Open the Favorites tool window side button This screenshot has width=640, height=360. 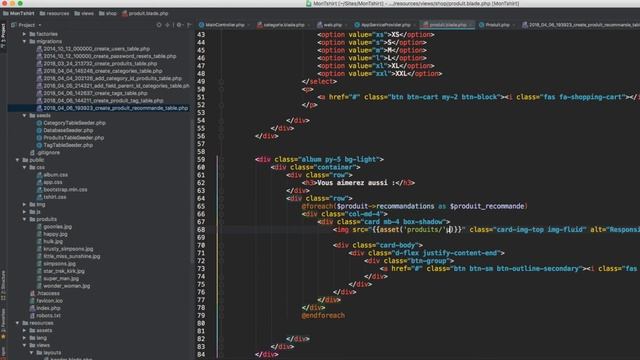[3, 325]
